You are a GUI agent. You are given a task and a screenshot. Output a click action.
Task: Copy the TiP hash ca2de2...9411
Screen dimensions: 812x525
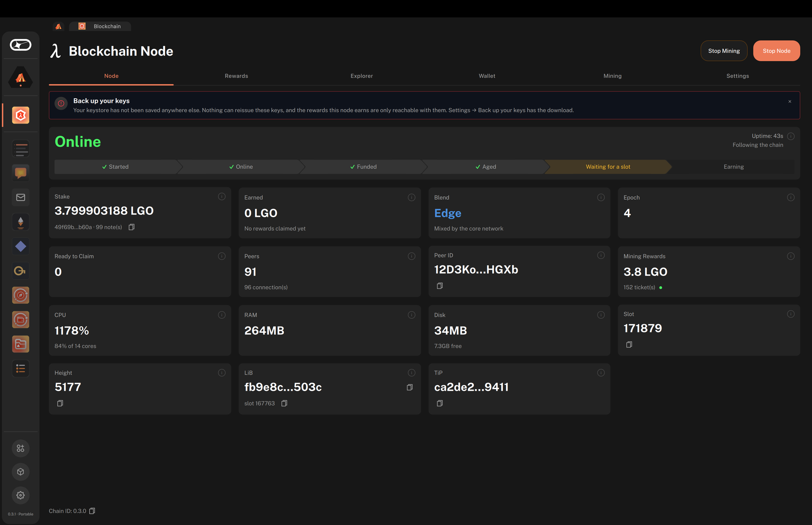[440, 403]
